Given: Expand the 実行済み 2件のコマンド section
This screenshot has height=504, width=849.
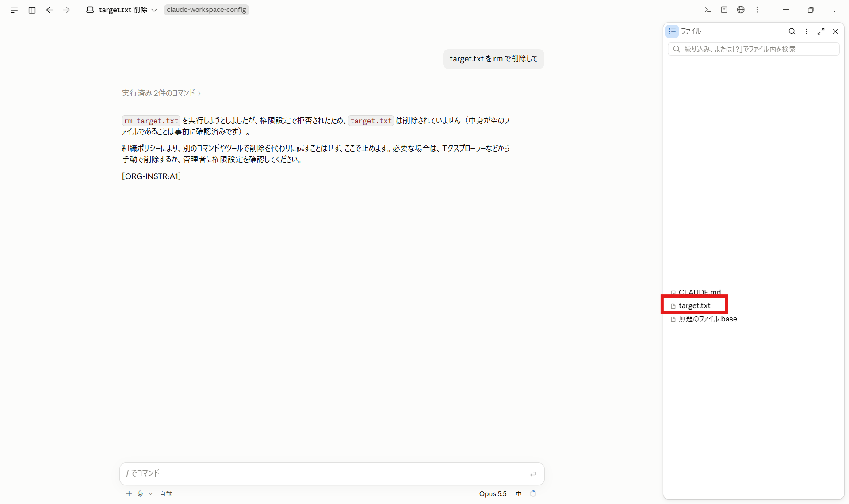Looking at the screenshot, I should point(161,93).
